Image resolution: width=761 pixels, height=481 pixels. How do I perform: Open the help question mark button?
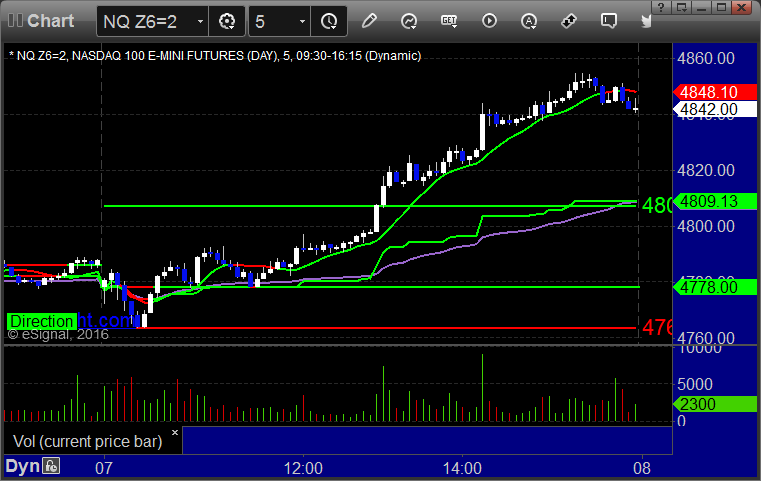661,7
